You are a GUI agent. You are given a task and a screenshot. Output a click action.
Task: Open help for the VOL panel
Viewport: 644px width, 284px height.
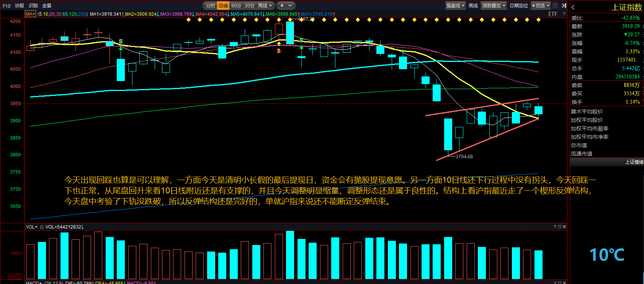[555, 227]
